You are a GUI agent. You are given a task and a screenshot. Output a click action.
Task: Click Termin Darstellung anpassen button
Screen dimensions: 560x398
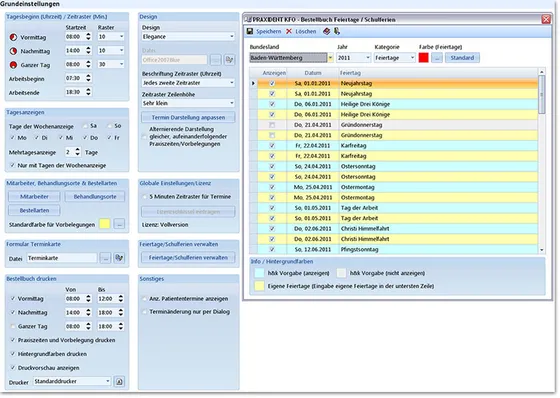coord(188,118)
